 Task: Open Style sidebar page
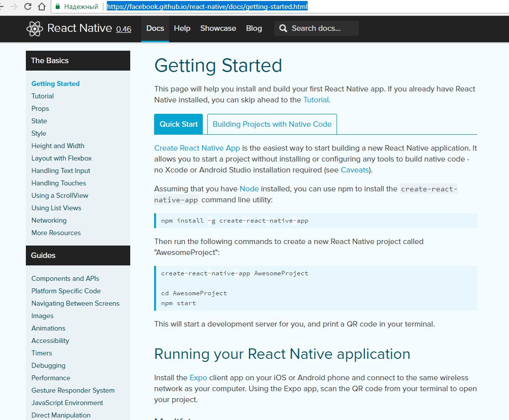pos(39,133)
